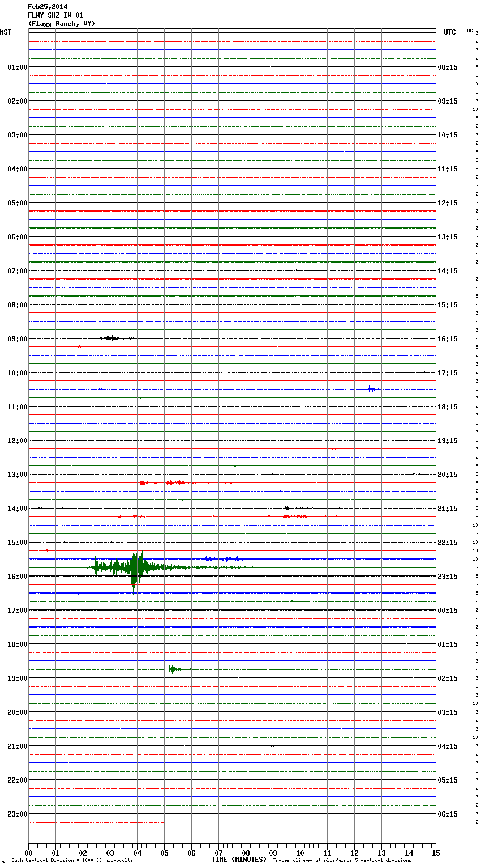Select the 14:00 MST time label
Screen dimensions: 481x868
[17, 509]
